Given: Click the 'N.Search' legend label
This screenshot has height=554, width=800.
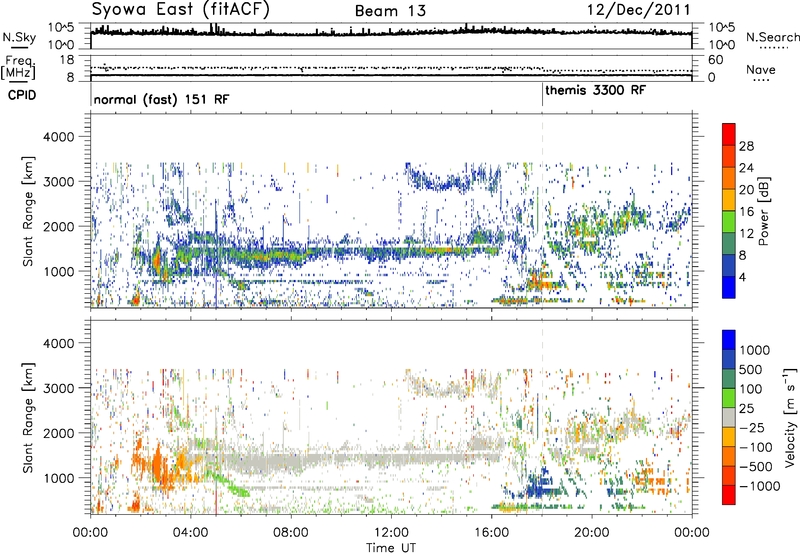Looking at the screenshot, I should coord(773,37).
